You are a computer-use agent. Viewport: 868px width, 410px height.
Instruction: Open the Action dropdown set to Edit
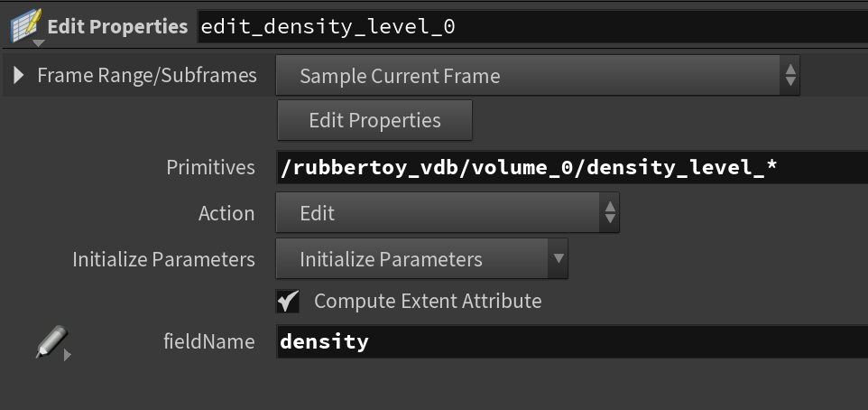pos(448,213)
